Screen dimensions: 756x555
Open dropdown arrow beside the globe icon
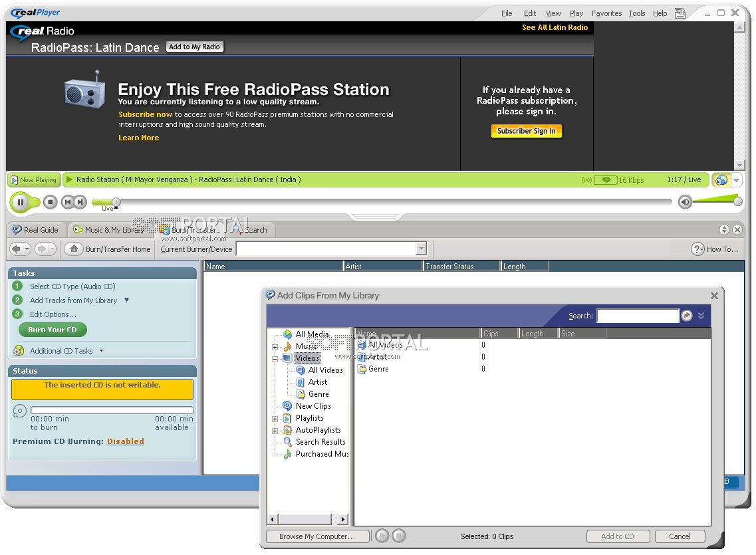click(736, 180)
